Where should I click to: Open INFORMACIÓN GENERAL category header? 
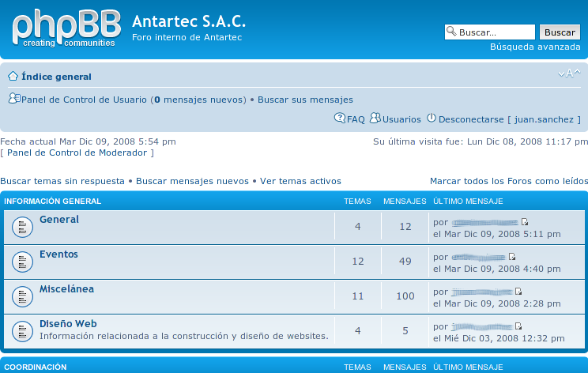[x=52, y=202]
